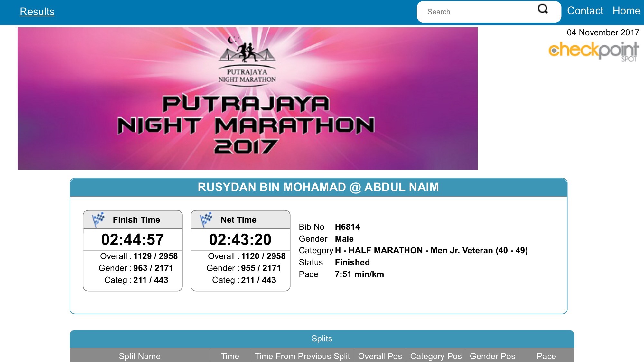Click the finish time 02:44:57
This screenshot has height=362, width=644.
coord(133,239)
